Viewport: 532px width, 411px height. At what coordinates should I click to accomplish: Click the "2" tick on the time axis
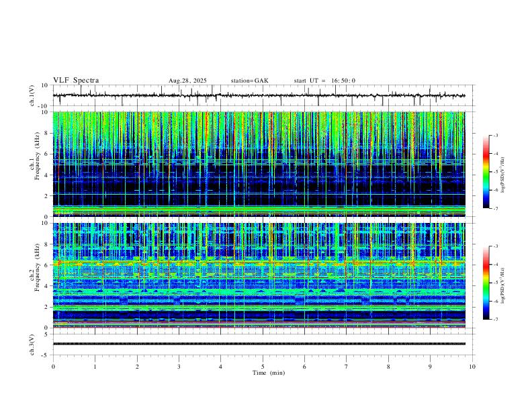[x=137, y=367]
